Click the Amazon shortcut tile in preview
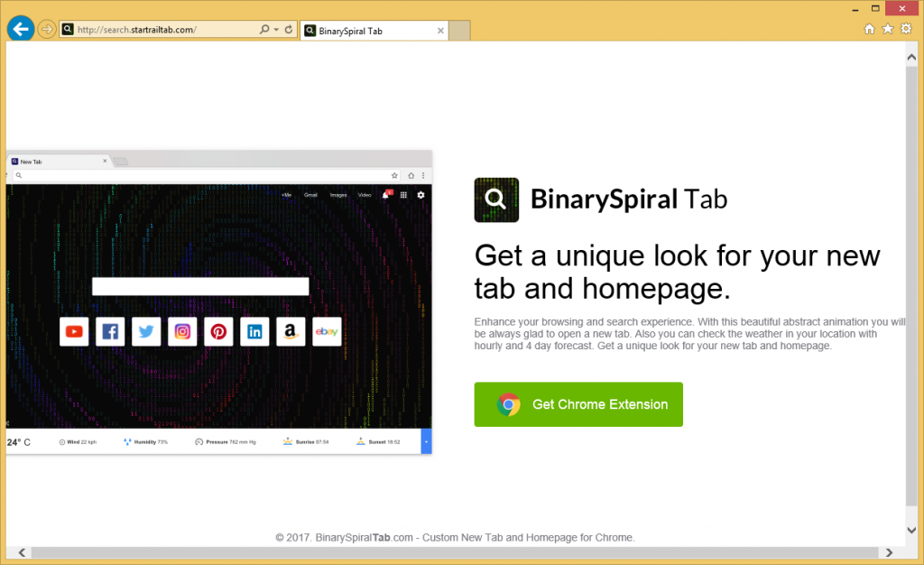Screen dimensions: 924x565 [291, 332]
